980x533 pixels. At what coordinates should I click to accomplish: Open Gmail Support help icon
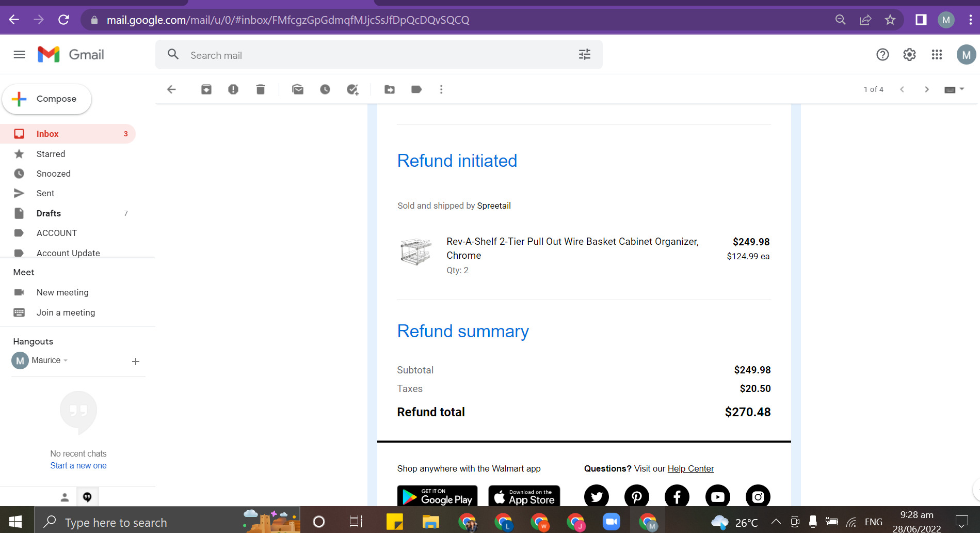(882, 55)
